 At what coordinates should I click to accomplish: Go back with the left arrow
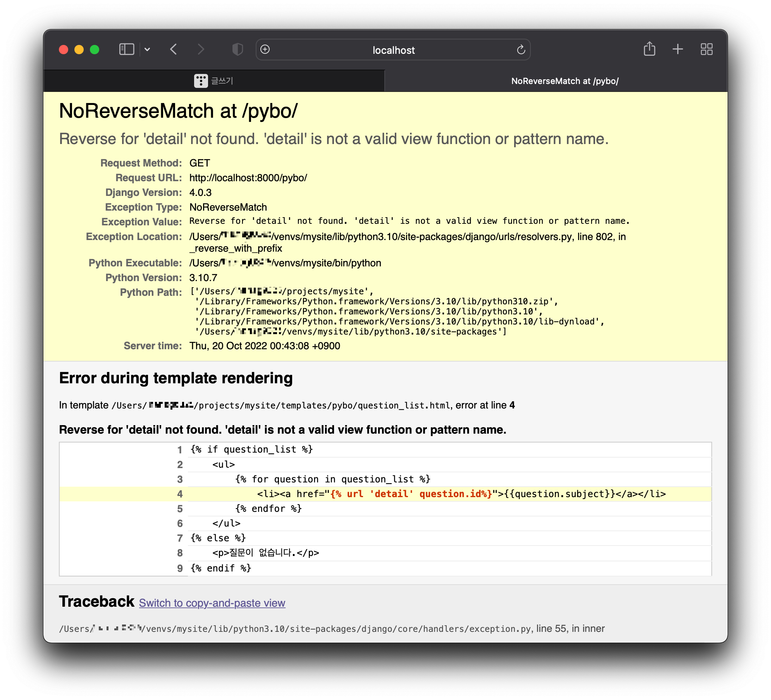(174, 50)
